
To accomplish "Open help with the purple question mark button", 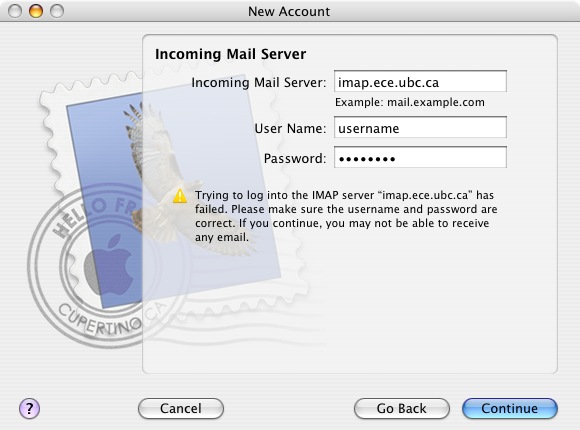I will click(29, 409).
